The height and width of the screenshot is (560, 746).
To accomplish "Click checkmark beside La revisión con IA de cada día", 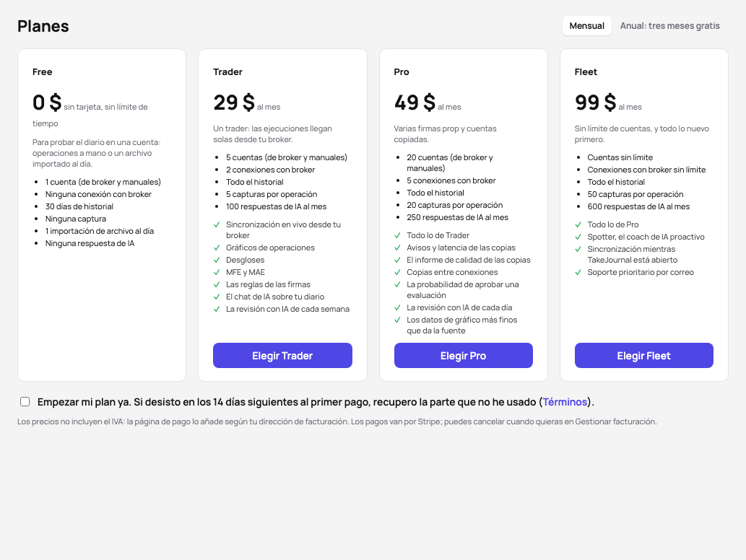I will (397, 307).
